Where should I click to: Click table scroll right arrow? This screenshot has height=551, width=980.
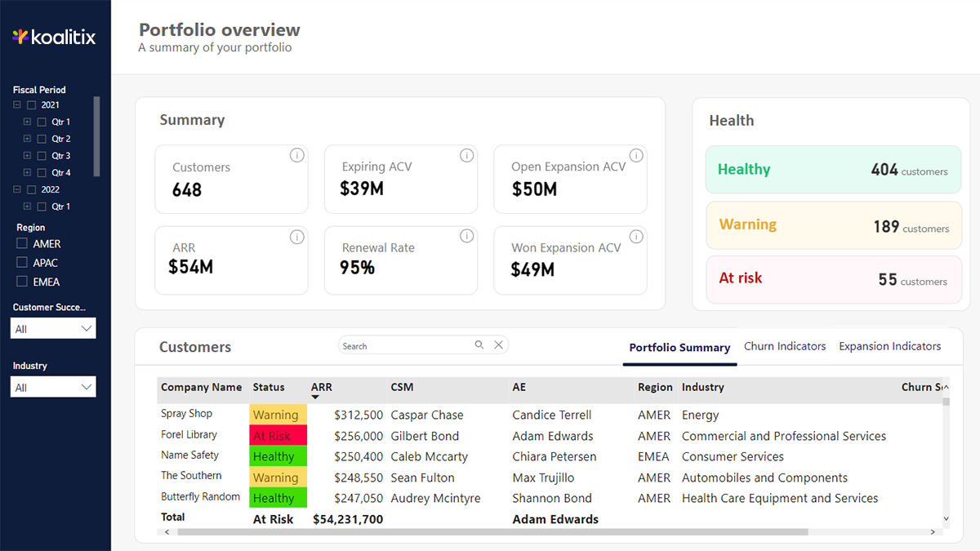[x=933, y=531]
